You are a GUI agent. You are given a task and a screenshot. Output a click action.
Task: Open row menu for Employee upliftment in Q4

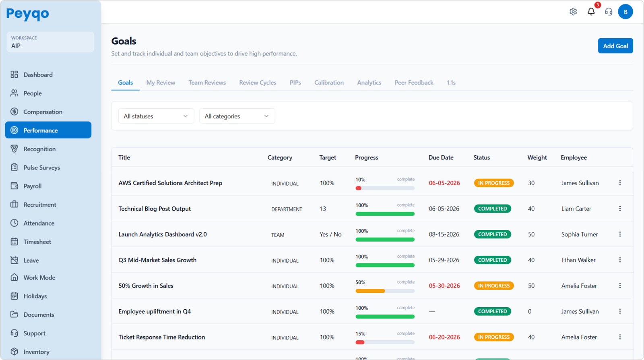tap(620, 311)
